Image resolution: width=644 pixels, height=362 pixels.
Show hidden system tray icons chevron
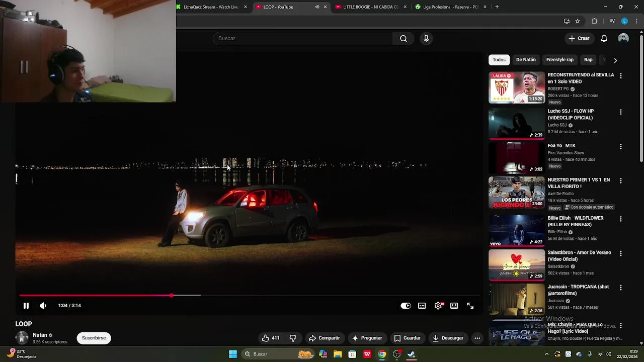point(547,354)
